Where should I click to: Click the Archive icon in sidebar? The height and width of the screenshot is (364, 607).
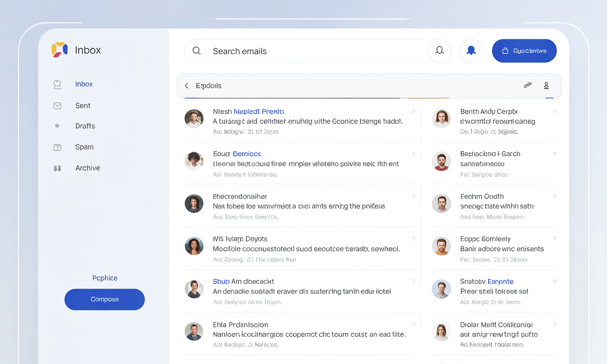coord(57,168)
